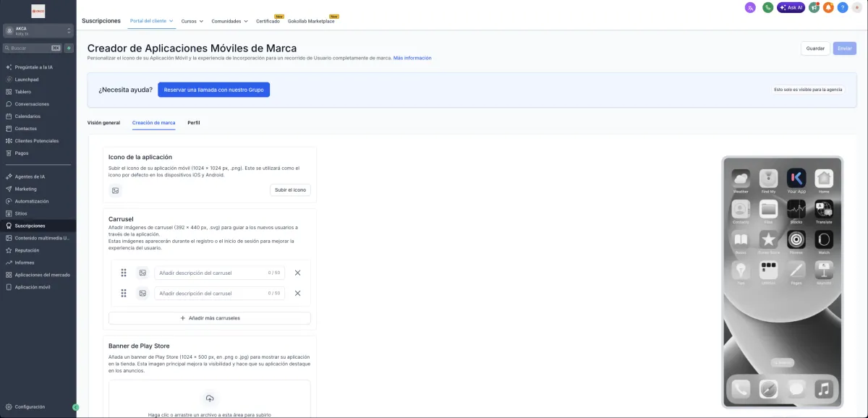
Task: Remove the first carousel row
Action: coord(297,273)
